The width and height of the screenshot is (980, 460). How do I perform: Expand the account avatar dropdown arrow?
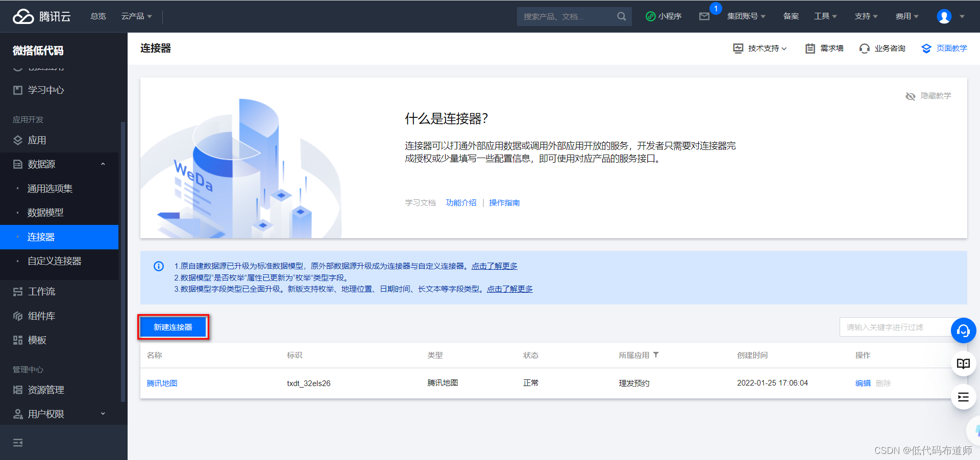point(962,16)
